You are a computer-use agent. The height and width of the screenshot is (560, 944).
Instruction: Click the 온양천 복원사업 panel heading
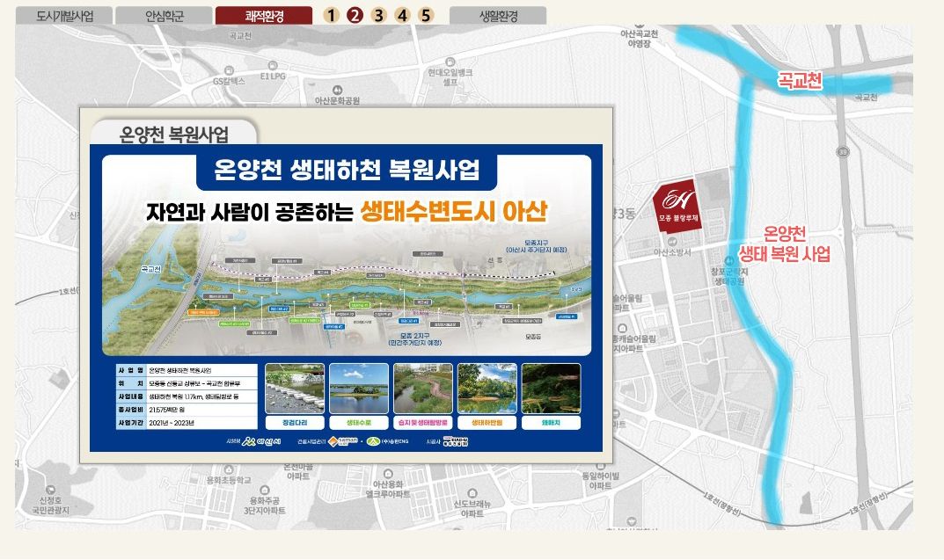[173, 135]
